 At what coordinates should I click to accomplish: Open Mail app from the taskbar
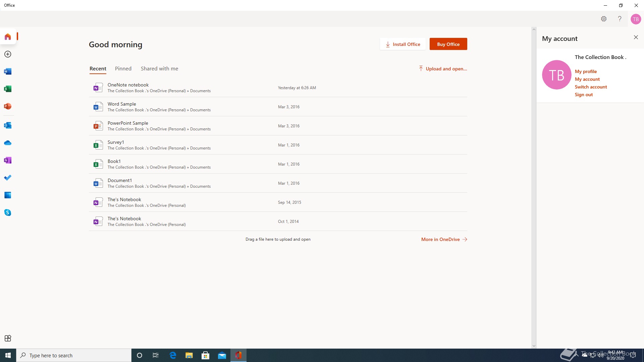[222, 355]
